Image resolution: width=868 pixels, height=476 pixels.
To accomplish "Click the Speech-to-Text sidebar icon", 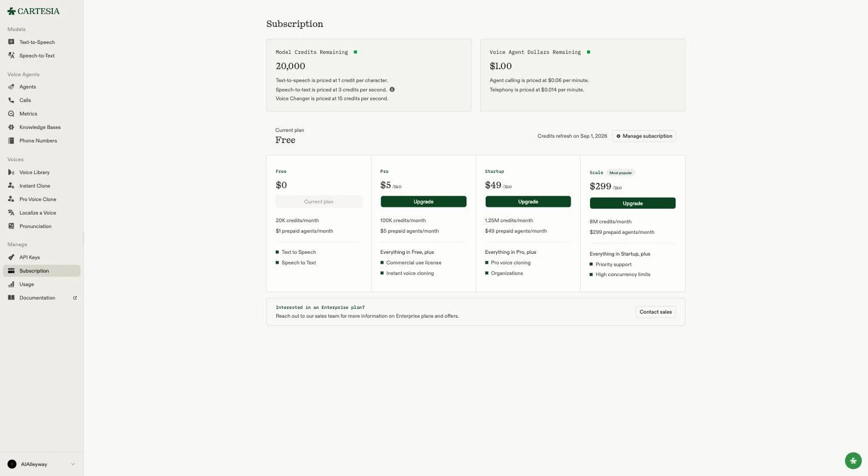I will click(11, 56).
